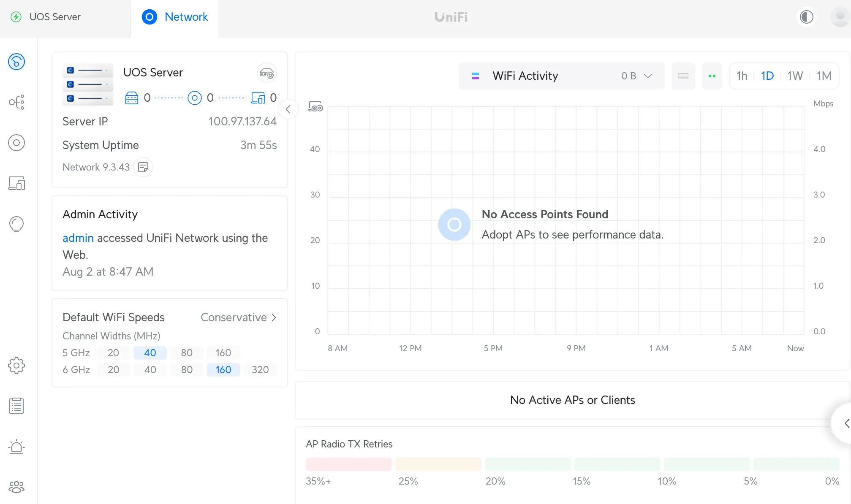Open the Dashboard sidebar icon
851x504 pixels.
(16, 62)
